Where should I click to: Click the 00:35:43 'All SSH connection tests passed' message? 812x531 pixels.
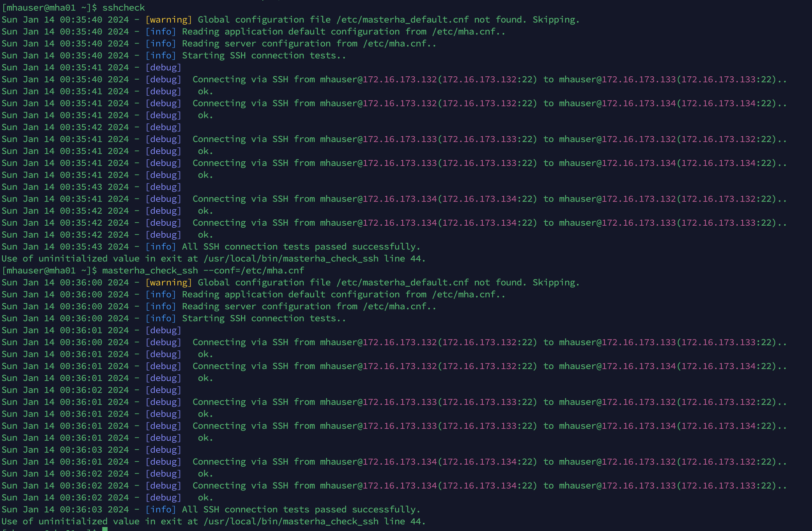pyautogui.click(x=300, y=247)
